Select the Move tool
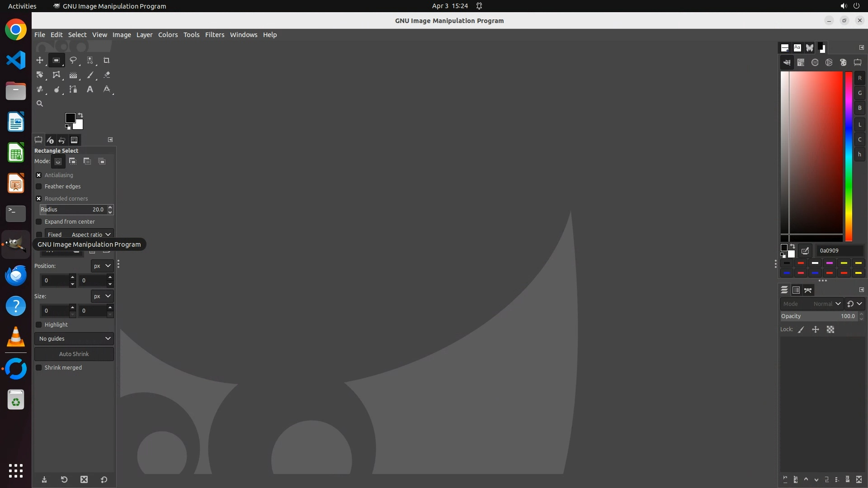Screen dimensions: 868x488 40,60
